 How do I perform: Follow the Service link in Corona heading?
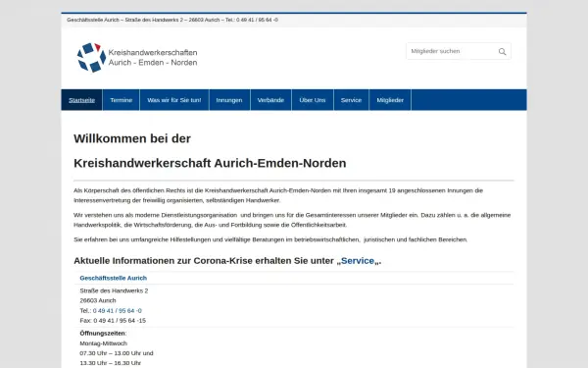pyautogui.click(x=358, y=261)
